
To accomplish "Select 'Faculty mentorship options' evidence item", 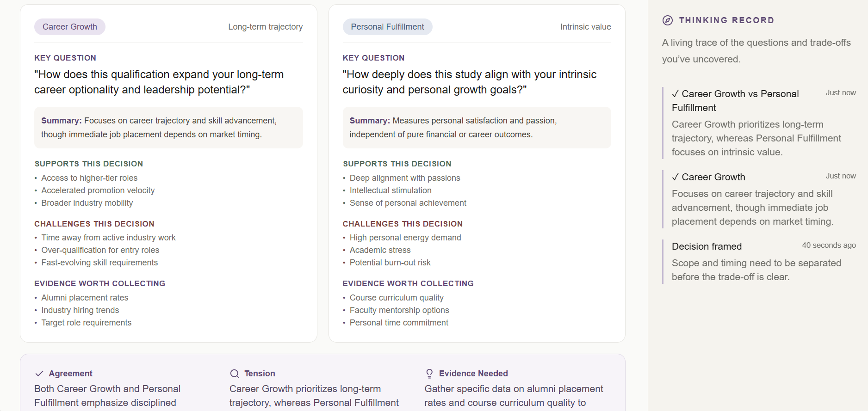I will tap(399, 310).
